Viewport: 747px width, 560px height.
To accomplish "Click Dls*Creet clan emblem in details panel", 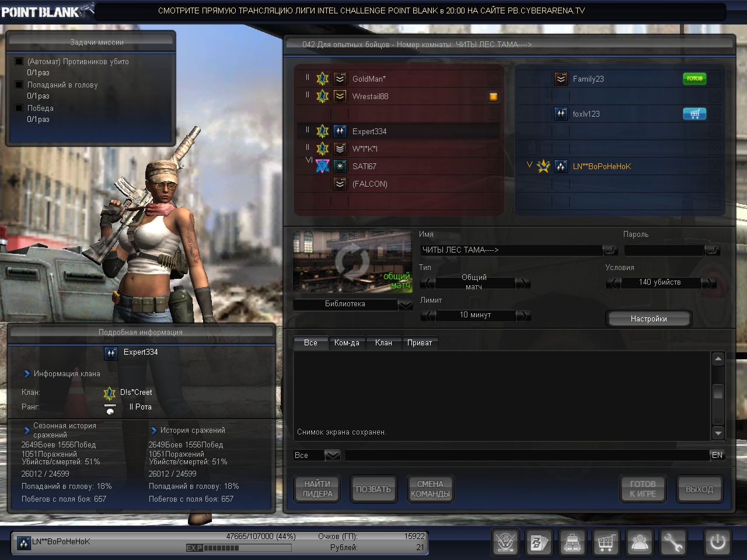I will point(109,393).
